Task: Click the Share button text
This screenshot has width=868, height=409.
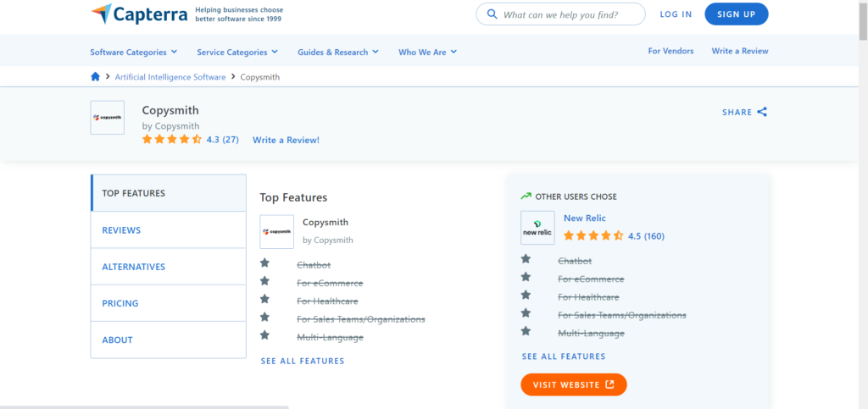Action: [x=737, y=112]
